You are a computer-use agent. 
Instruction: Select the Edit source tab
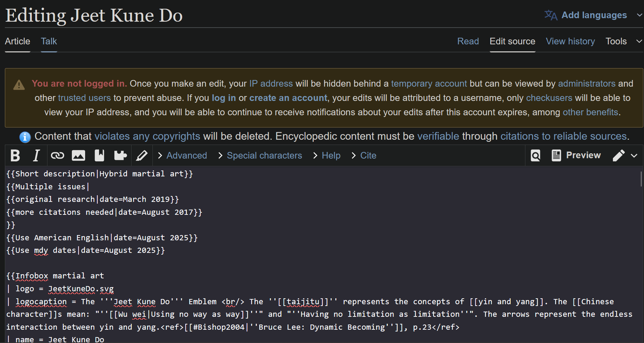512,41
